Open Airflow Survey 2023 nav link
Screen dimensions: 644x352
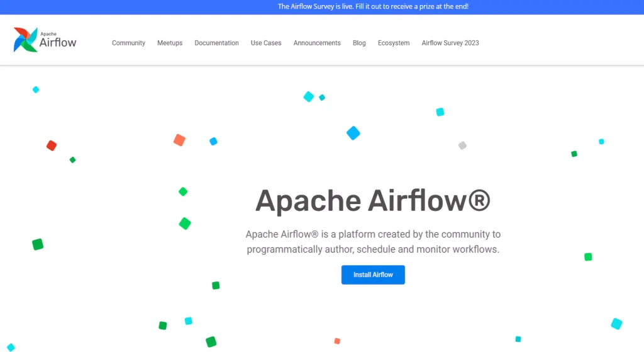pos(450,43)
